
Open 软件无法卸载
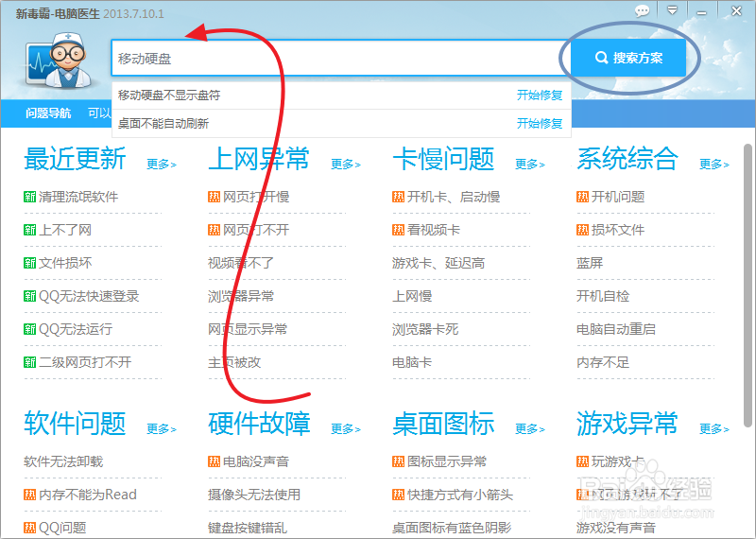coord(63,461)
